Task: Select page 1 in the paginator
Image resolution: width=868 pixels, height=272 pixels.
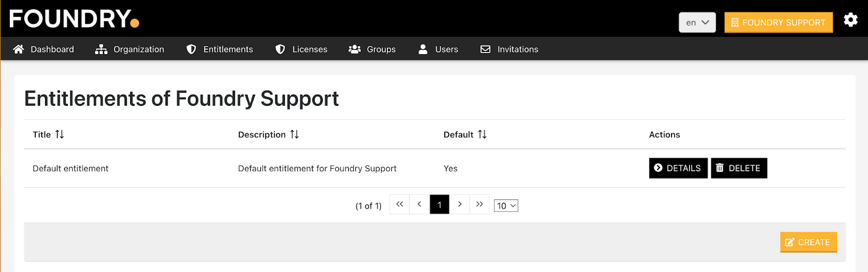Action: coord(439,204)
